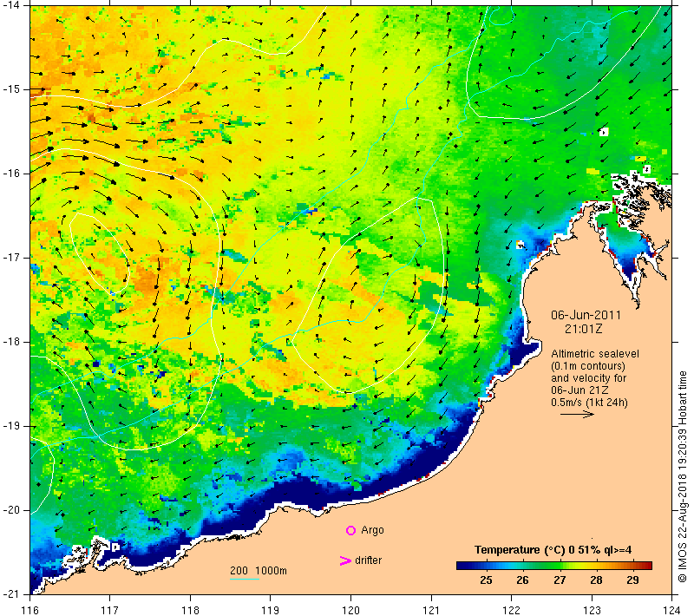Click the '0.5m/s (1kt 24h)' text
This screenshot has height=616, width=694.
pos(589,403)
